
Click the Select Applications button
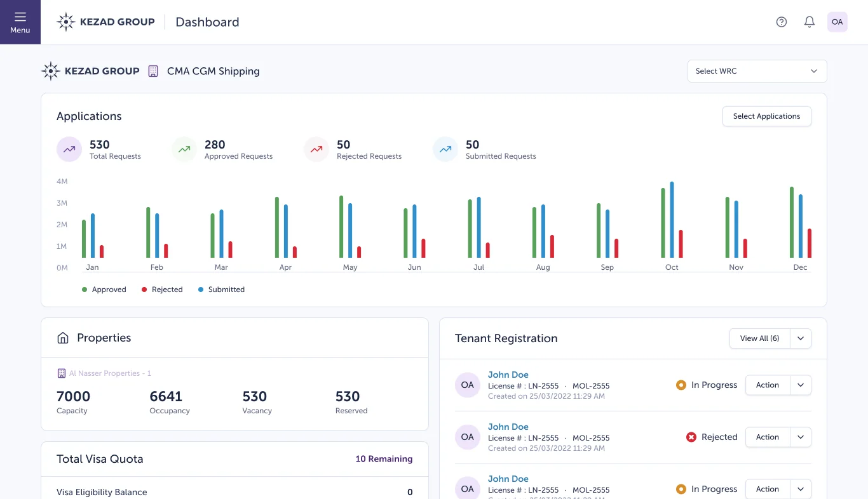(767, 116)
